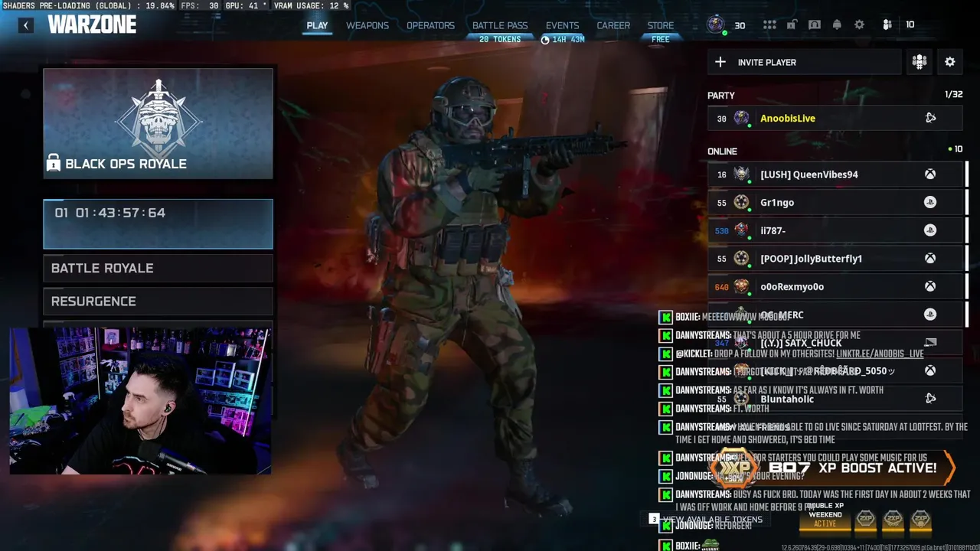Click rank emblem on QueenVibes94 row
This screenshot has width=980, height=551.
pos(741,174)
